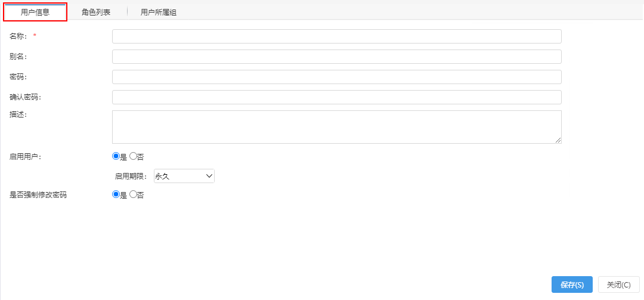Select 是 for 是否强制修改密码

(x=116, y=195)
